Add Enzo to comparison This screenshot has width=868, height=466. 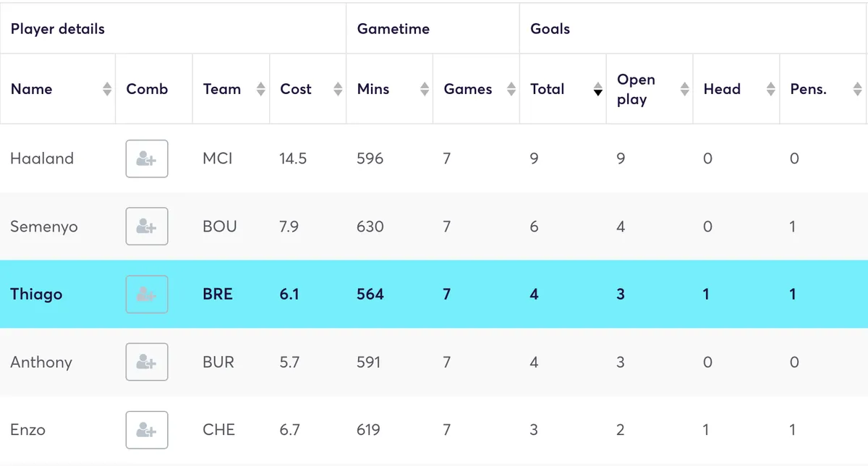pyautogui.click(x=147, y=430)
